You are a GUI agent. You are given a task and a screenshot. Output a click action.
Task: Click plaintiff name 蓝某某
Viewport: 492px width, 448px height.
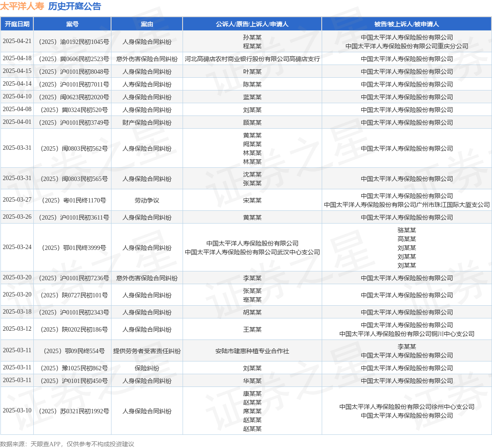252,97
